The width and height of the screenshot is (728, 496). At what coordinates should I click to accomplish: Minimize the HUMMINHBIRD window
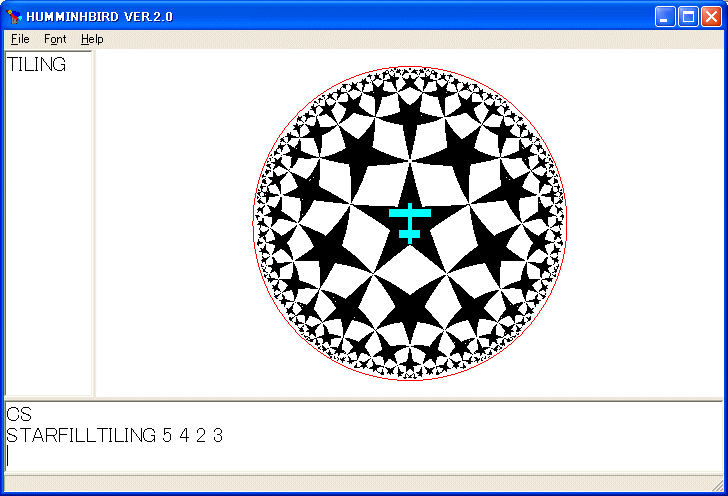pos(665,17)
